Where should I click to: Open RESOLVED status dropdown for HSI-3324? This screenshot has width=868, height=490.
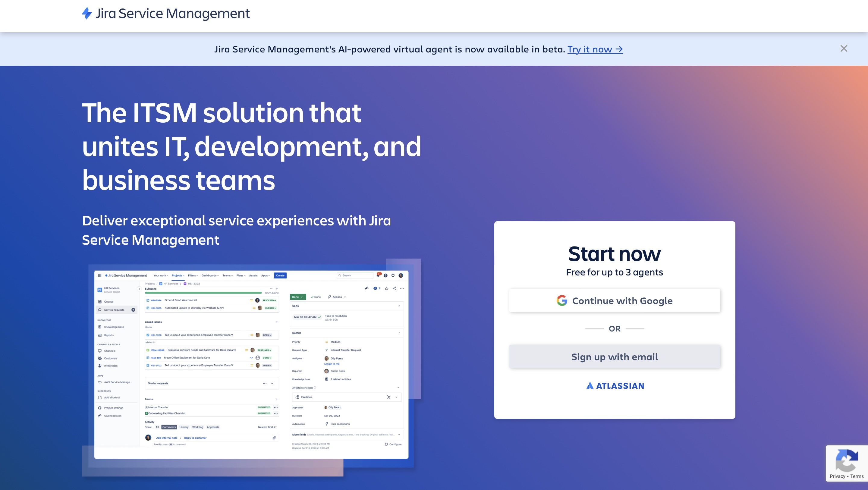point(269,300)
